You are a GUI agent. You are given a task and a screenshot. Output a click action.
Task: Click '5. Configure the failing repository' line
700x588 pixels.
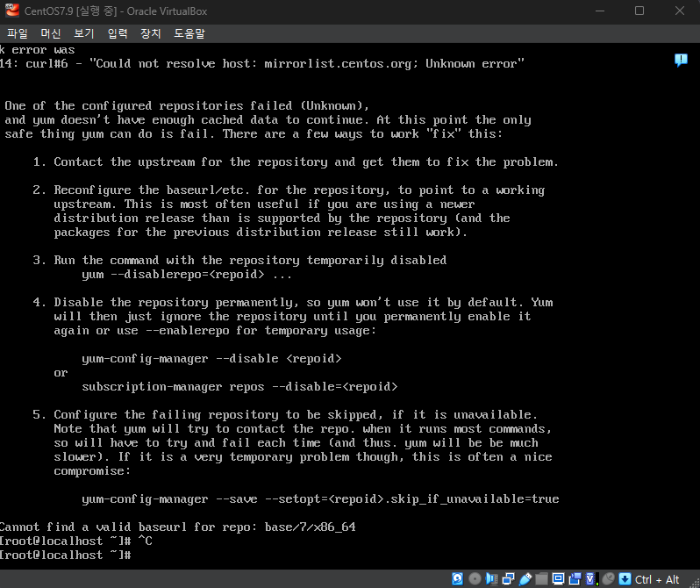point(285,414)
